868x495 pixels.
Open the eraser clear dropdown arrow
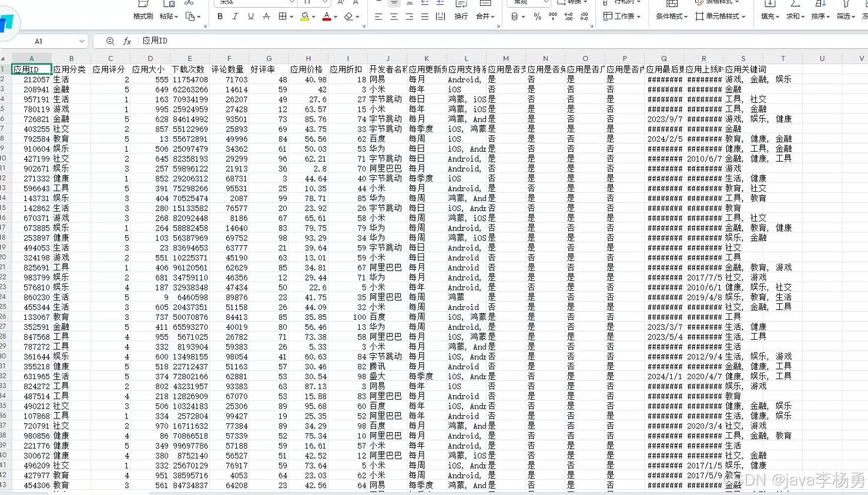pyautogui.click(x=357, y=17)
